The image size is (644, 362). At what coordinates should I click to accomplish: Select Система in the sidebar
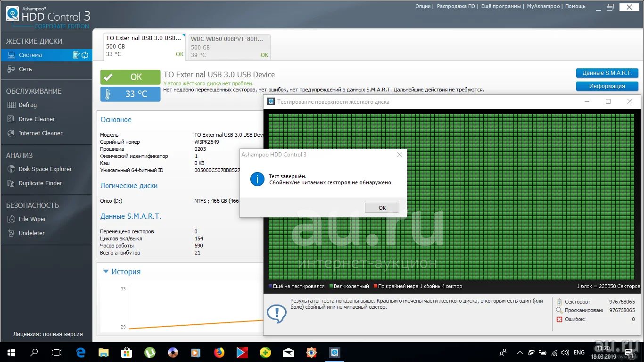click(46, 55)
